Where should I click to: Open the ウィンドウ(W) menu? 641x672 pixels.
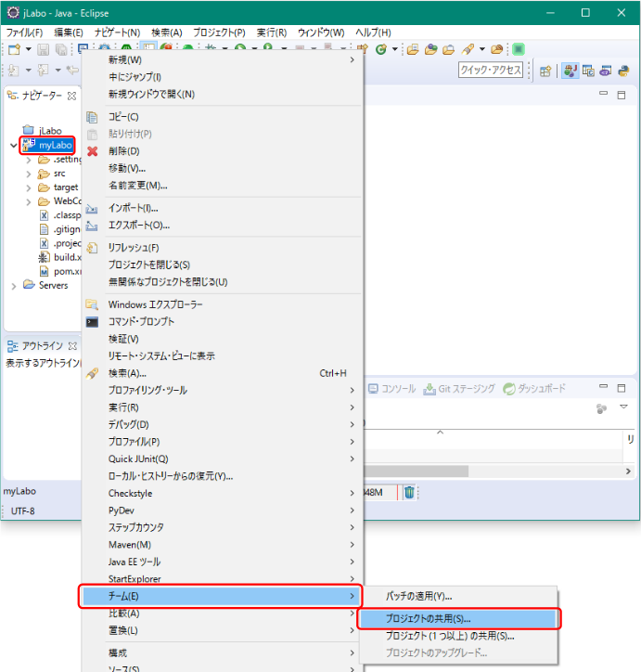pyautogui.click(x=321, y=32)
